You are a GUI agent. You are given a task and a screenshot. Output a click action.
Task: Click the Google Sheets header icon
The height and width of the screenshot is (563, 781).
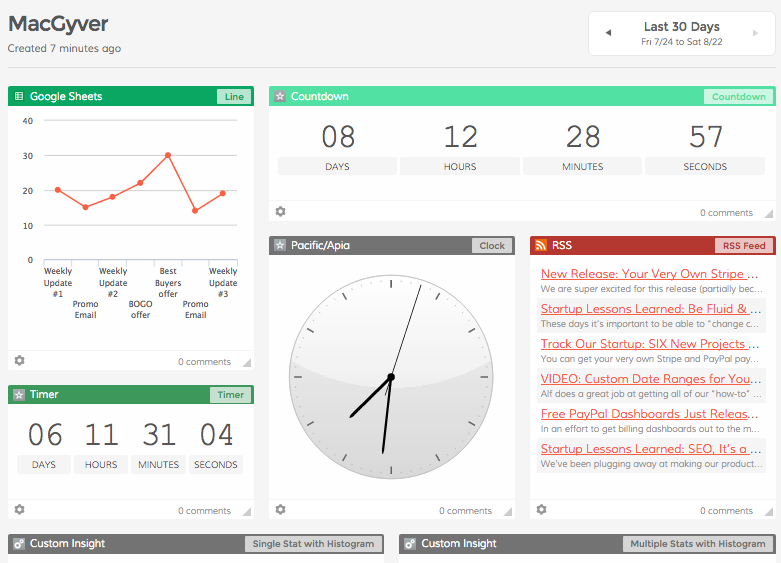point(19,97)
